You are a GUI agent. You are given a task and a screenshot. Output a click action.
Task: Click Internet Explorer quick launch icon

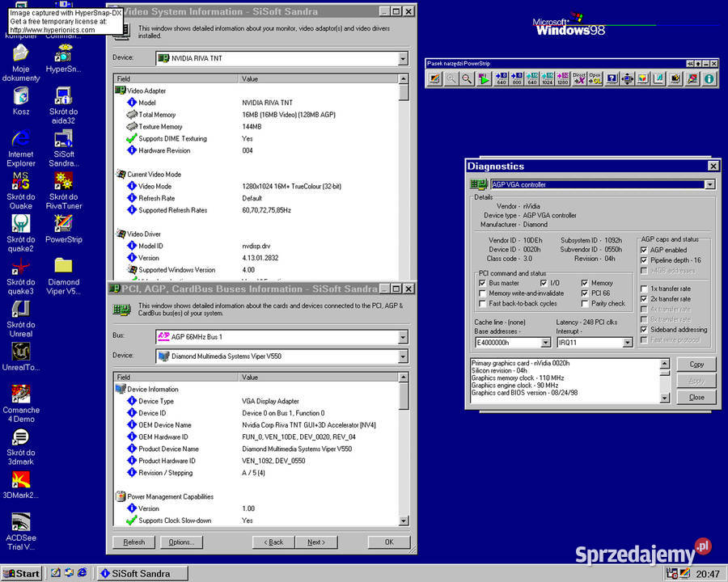[x=83, y=573]
